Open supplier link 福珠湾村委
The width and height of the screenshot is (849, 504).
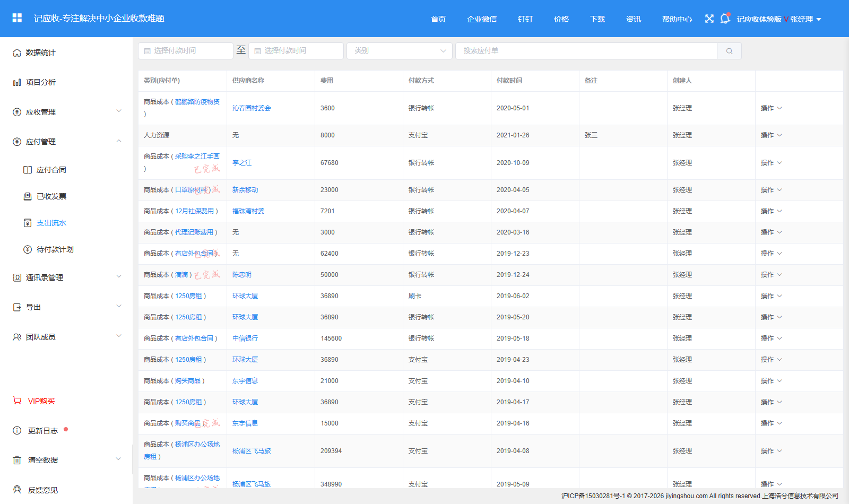[x=248, y=211]
